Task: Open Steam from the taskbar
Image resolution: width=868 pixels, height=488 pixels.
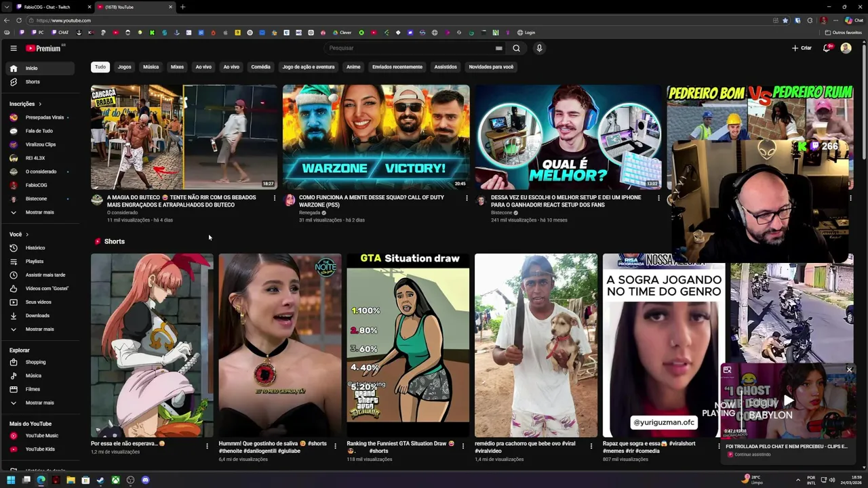Action: 100,480
